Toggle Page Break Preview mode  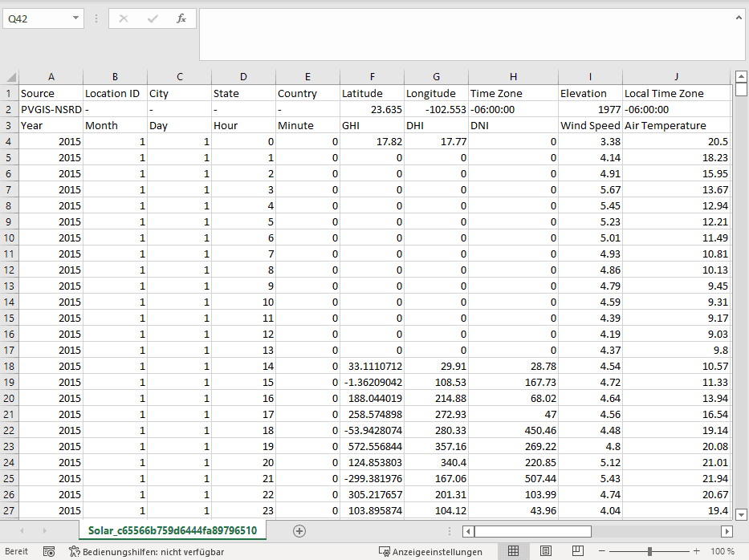(x=576, y=551)
